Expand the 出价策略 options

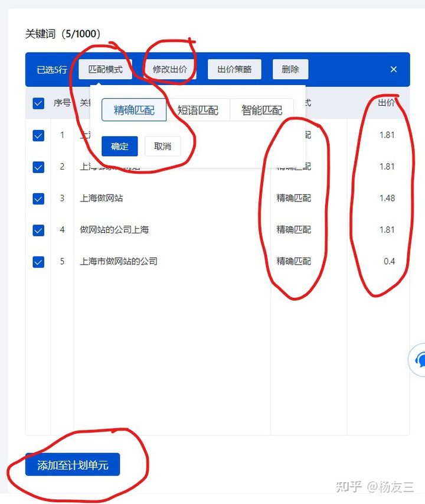234,69
